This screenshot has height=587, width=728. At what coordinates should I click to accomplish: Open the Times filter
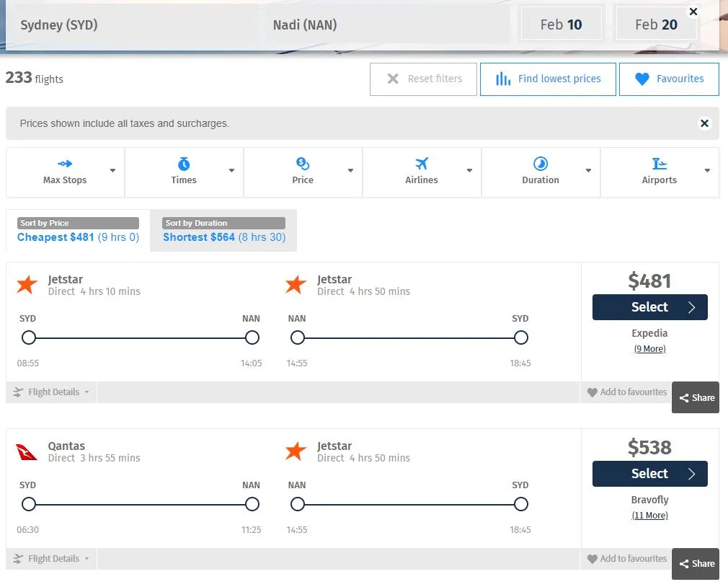coord(184,172)
